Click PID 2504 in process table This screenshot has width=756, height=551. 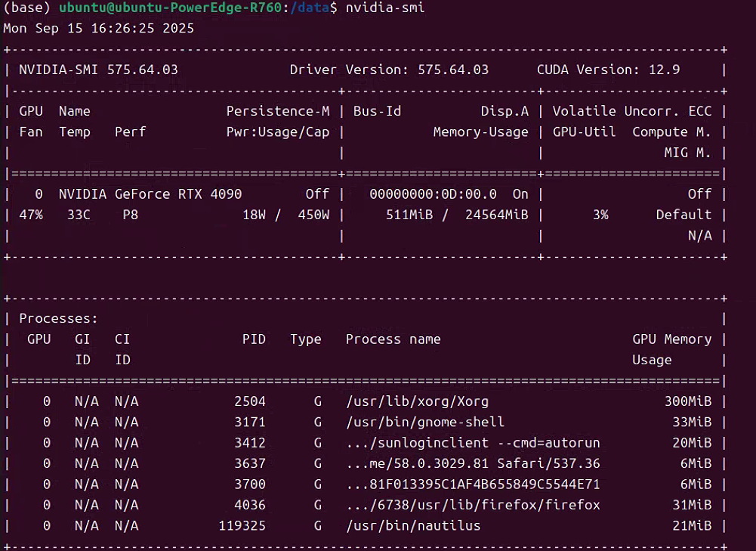[250, 402]
